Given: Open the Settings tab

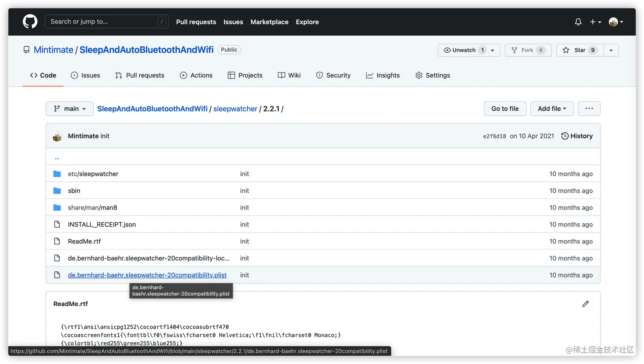Looking at the screenshot, I should pyautogui.click(x=433, y=75).
